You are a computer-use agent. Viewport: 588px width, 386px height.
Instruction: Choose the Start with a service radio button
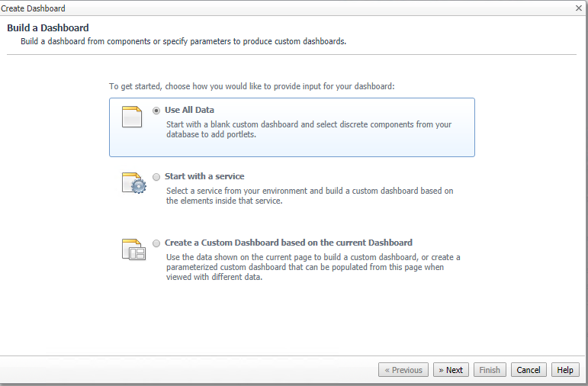(x=156, y=177)
